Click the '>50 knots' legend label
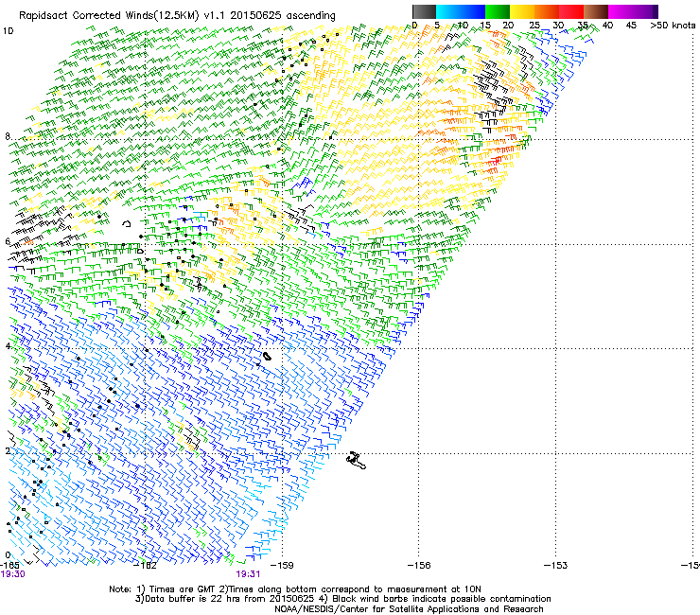Screen dimensions: 700x615 coord(673,26)
